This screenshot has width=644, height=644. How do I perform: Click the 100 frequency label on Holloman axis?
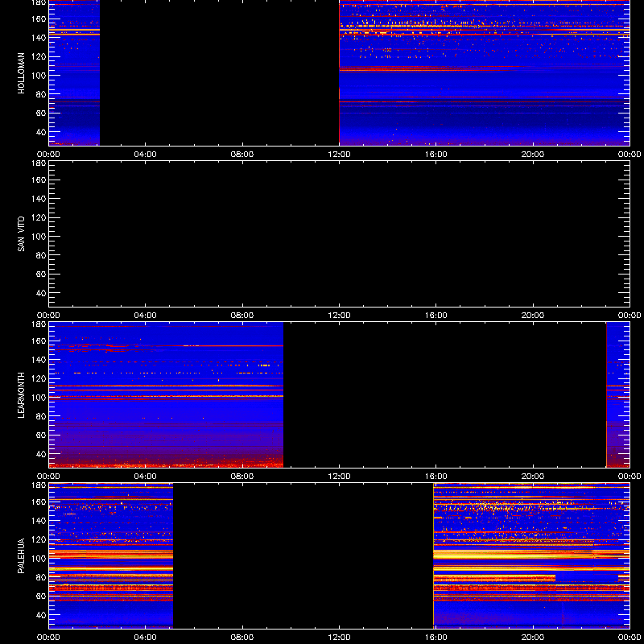(x=39, y=76)
